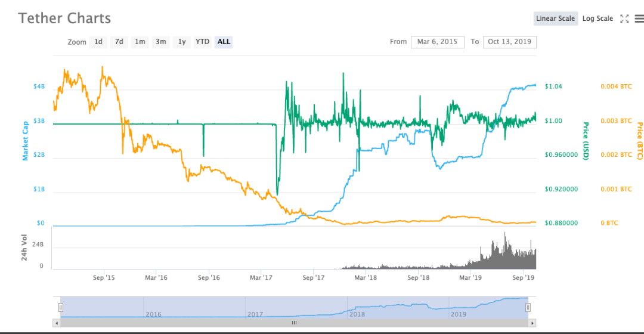Click the Sep '19 date label
644x334 pixels.
coord(524,278)
